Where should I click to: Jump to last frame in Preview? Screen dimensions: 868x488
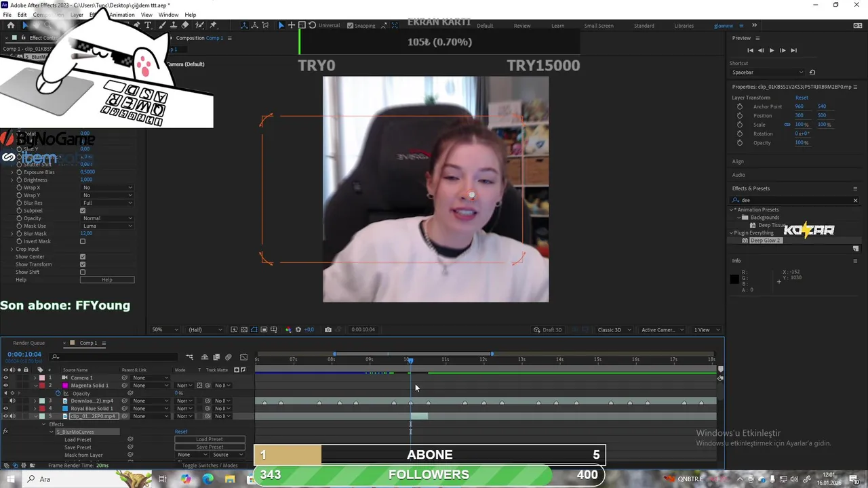click(793, 50)
